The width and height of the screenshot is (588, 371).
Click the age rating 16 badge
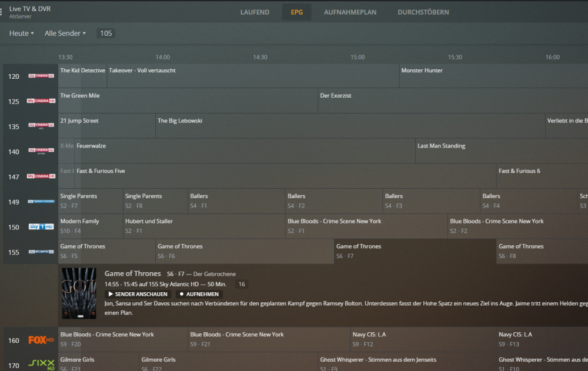(242, 285)
